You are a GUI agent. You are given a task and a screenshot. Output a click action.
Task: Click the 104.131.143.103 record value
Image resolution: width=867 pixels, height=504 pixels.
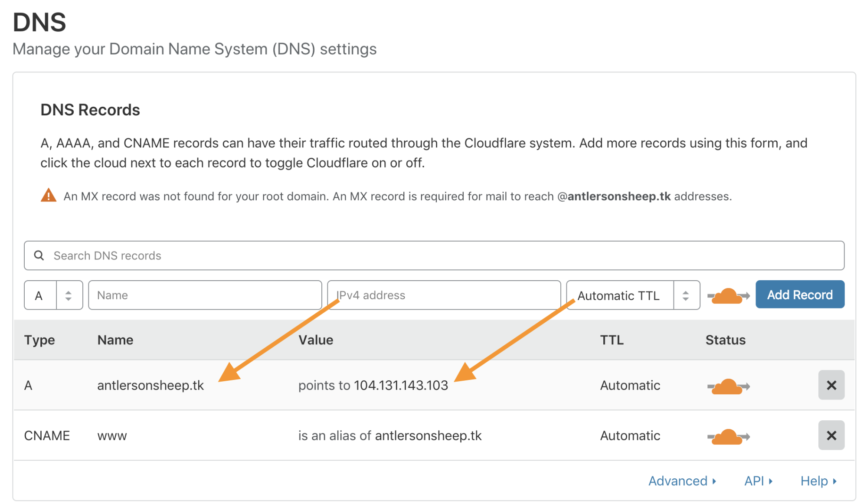(x=401, y=386)
